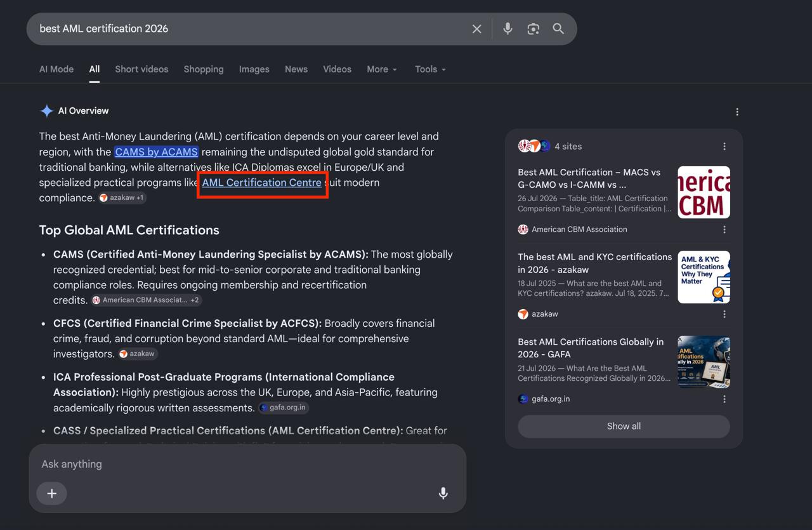Switch to the AI Mode tab

(x=56, y=69)
